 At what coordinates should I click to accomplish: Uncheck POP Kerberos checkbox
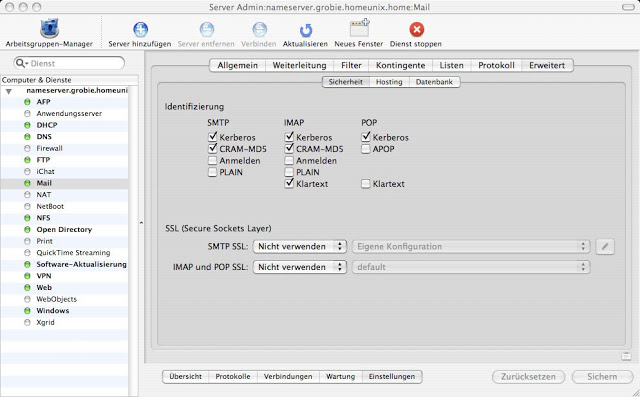pyautogui.click(x=366, y=137)
